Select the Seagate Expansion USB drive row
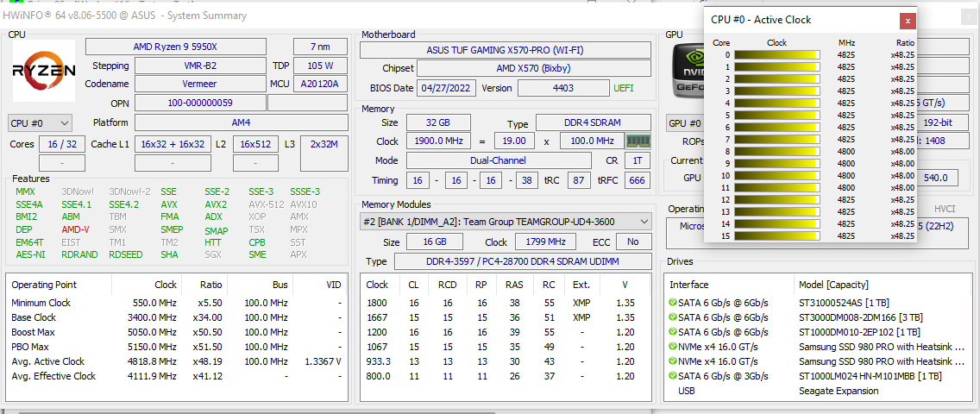 click(818, 391)
